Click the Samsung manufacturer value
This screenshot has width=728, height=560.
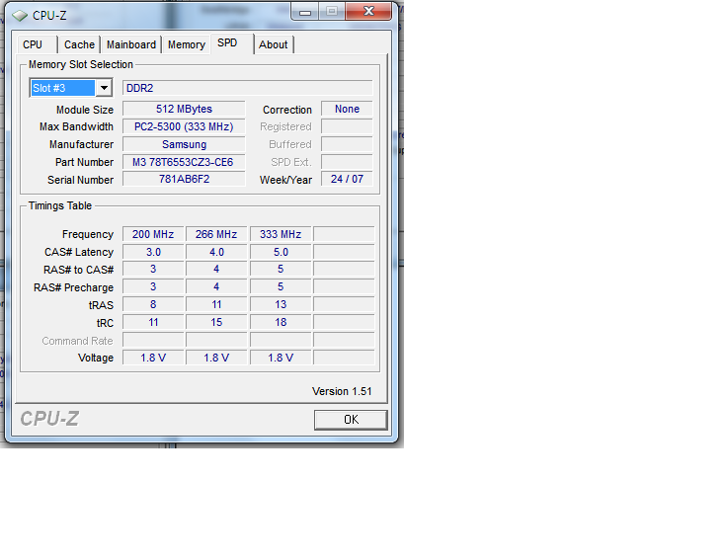point(184,144)
